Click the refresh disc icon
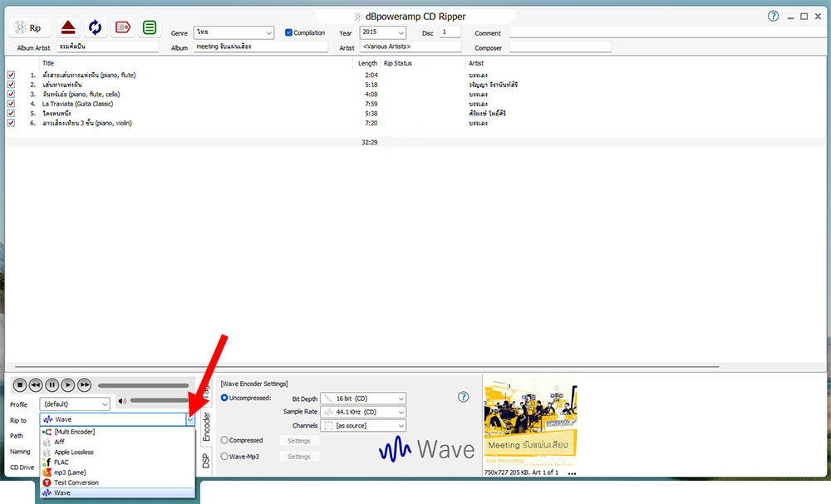Screen dimensions: 831x504 click(x=95, y=27)
